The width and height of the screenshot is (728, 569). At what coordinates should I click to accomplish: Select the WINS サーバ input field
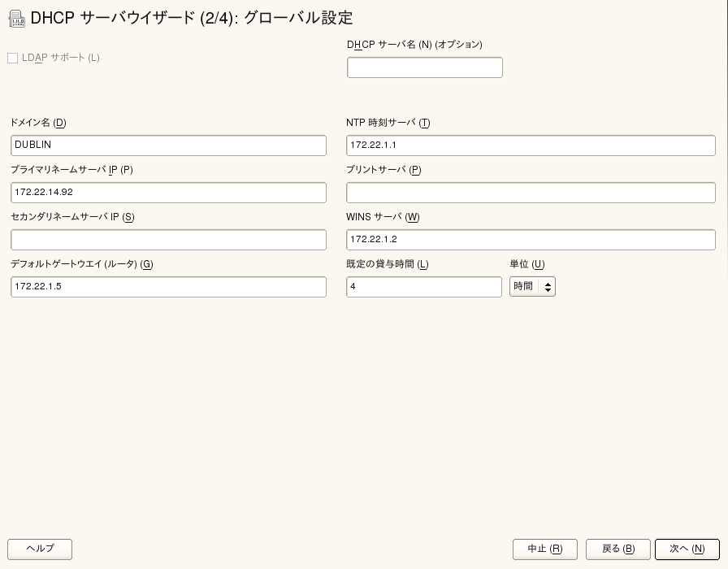point(531,240)
